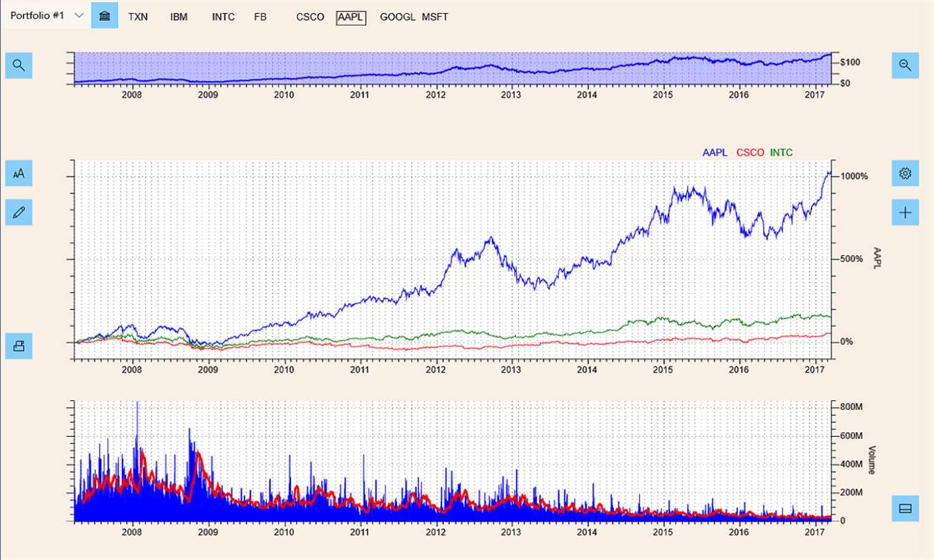
Task: Open the bank building icon
Action: tap(104, 15)
